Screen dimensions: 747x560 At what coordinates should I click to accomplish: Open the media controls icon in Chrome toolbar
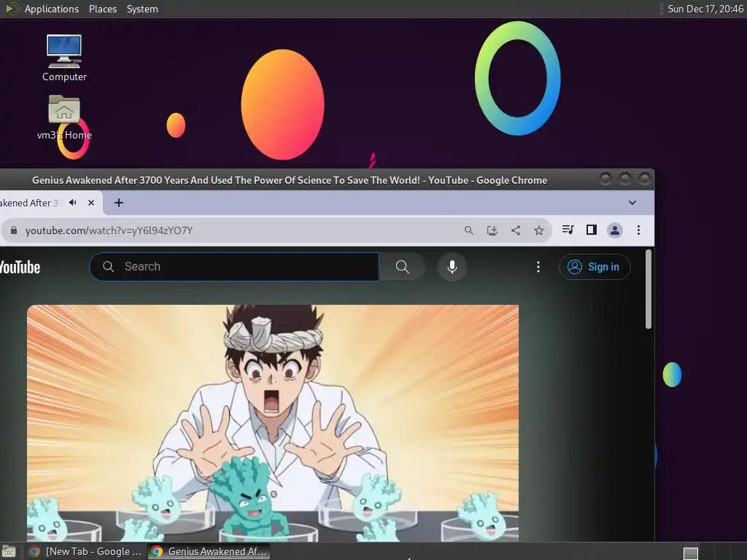(x=568, y=230)
